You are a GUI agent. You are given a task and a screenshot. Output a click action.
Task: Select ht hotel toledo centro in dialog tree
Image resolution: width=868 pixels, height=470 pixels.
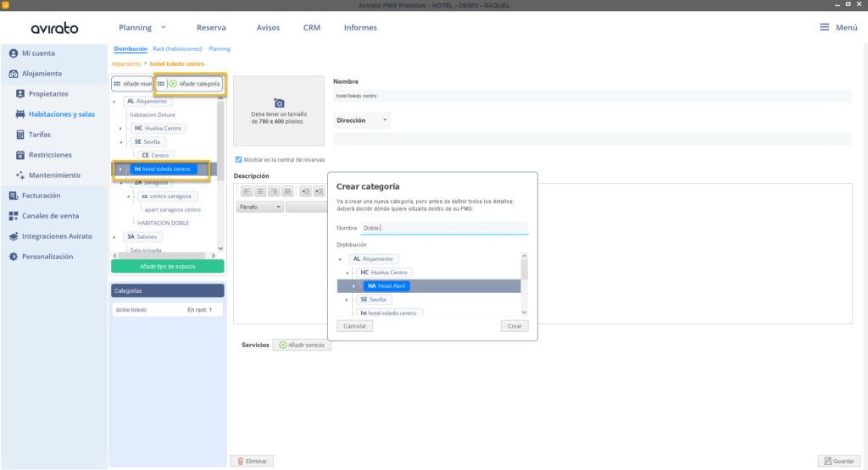click(390, 313)
